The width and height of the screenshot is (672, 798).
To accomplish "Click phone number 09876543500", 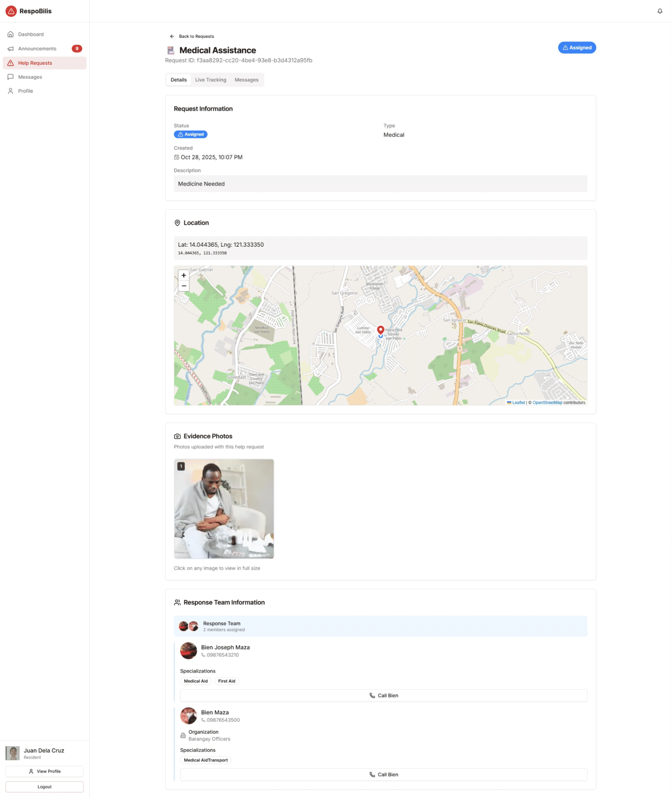I will 223,720.
